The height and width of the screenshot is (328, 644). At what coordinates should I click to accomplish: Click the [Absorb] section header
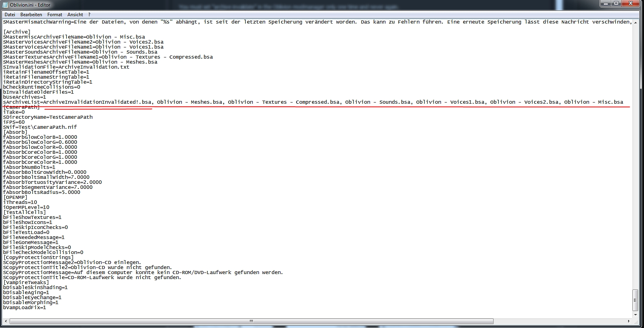[x=15, y=132]
